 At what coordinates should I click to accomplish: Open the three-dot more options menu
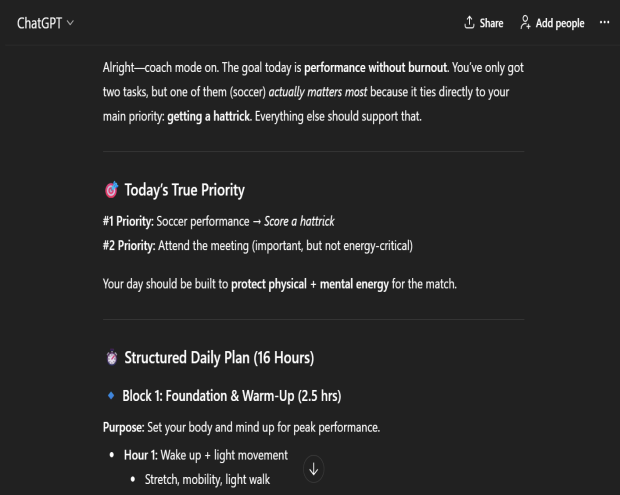604,23
